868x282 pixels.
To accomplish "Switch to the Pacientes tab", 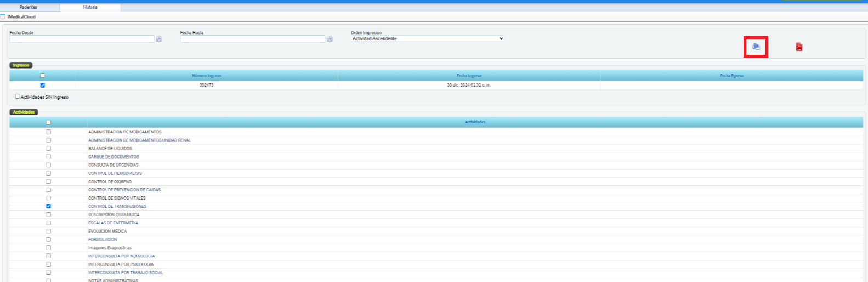I will (29, 8).
